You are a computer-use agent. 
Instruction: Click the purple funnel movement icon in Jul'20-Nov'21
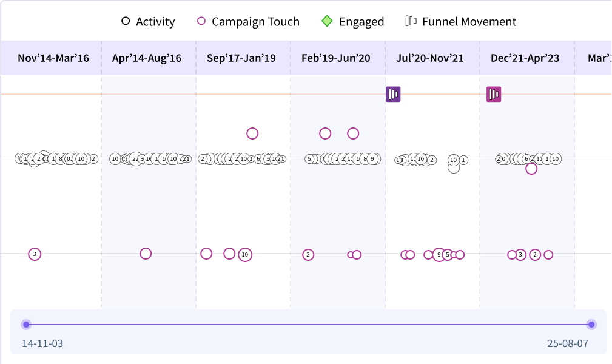[393, 94]
